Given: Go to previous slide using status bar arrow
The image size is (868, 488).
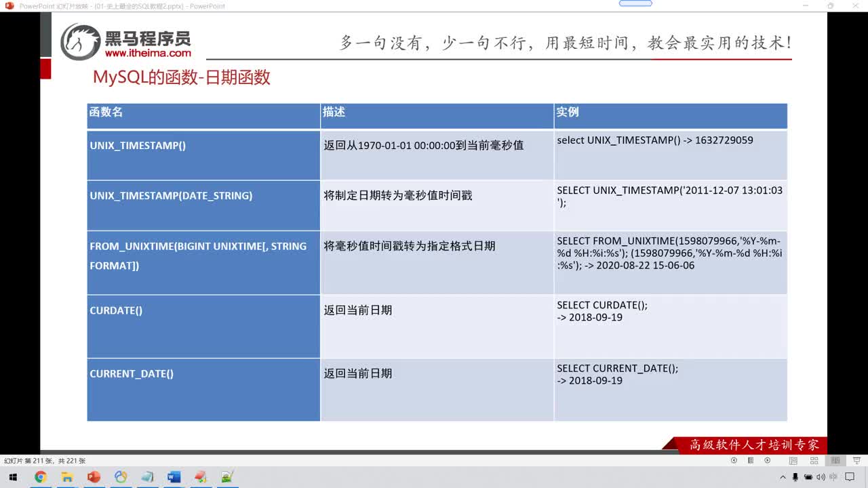Looking at the screenshot, I should pyautogui.click(x=734, y=460).
